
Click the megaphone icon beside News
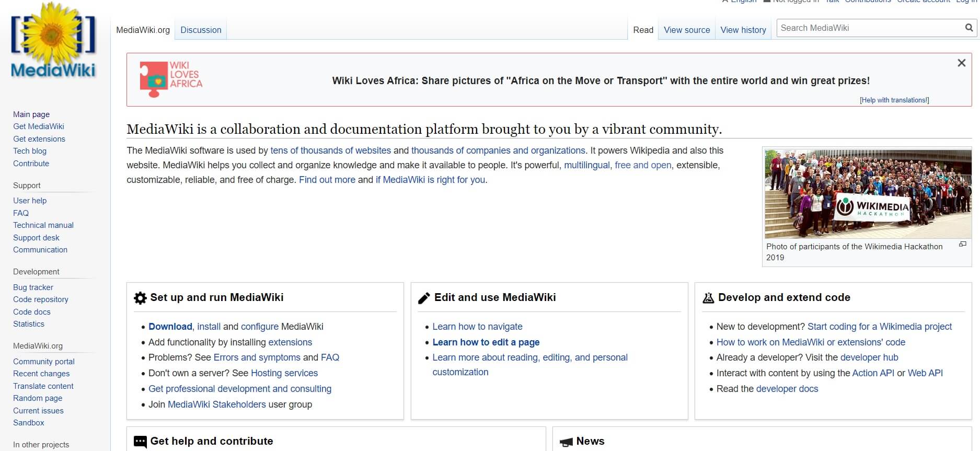pos(566,442)
